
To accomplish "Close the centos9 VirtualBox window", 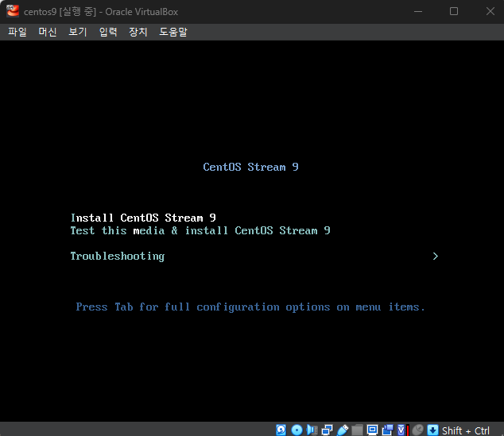I will (x=490, y=12).
